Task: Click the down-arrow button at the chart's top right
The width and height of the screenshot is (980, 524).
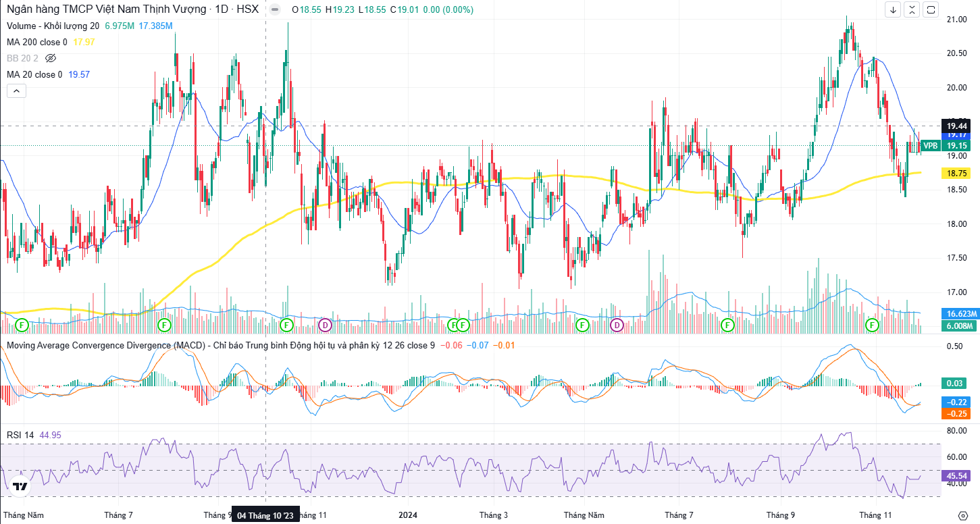Action: click(x=894, y=9)
